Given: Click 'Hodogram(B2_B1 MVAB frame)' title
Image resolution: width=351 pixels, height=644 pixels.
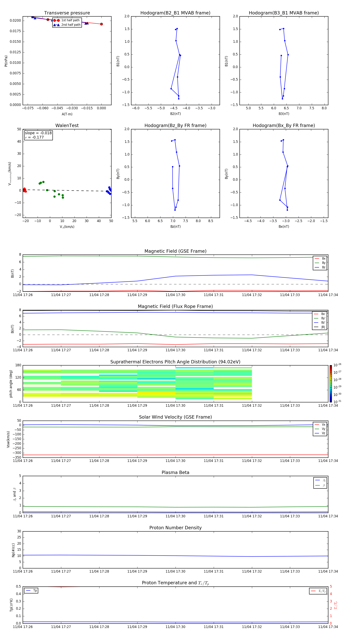Looking at the screenshot, I should pyautogui.click(x=175, y=13).
